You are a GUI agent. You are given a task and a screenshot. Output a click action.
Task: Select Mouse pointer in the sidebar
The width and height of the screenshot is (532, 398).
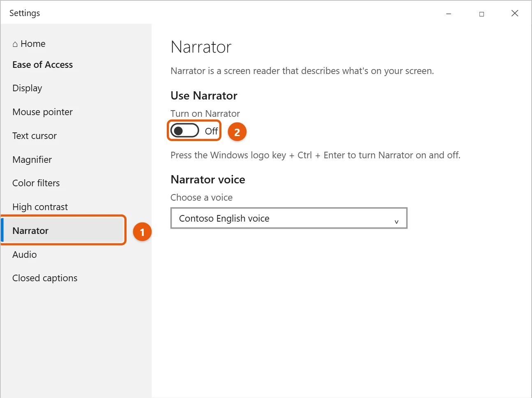pyautogui.click(x=42, y=112)
